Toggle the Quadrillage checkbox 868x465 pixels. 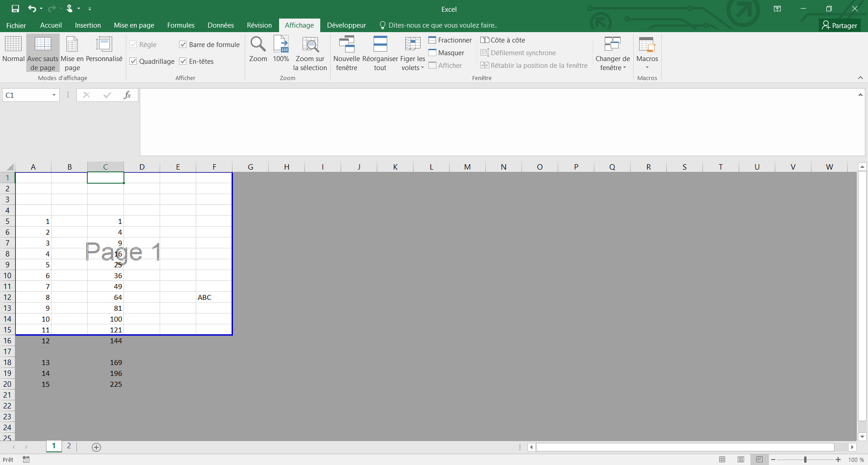pos(133,61)
